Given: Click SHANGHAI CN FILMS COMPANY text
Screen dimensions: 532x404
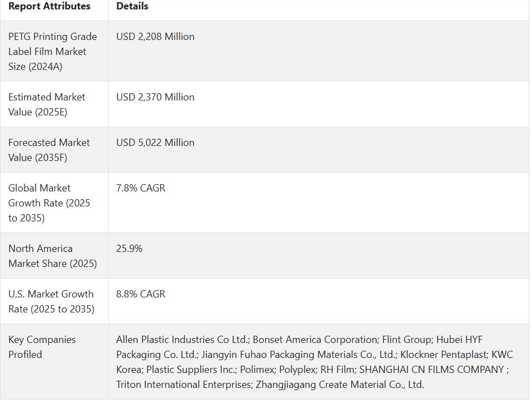Looking at the screenshot, I should 432,370.
